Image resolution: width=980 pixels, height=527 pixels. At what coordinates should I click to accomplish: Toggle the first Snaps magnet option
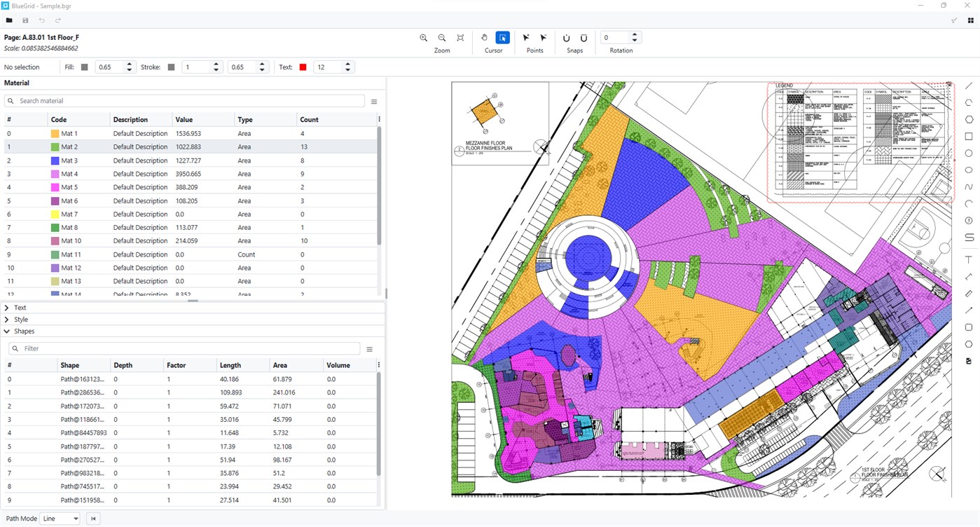click(566, 38)
